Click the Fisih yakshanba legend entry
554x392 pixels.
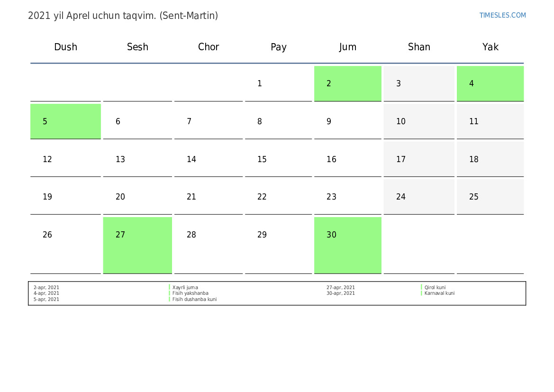190,293
